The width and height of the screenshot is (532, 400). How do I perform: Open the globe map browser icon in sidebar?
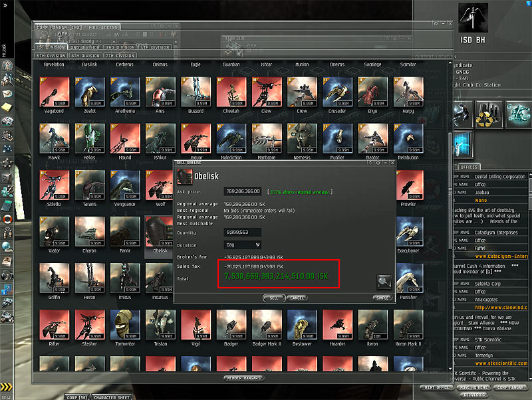(x=7, y=247)
